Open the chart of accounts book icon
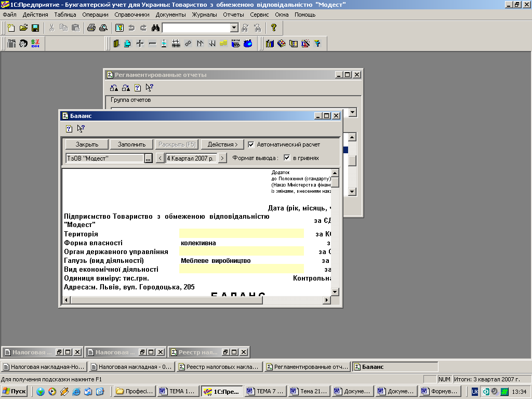 [x=116, y=44]
